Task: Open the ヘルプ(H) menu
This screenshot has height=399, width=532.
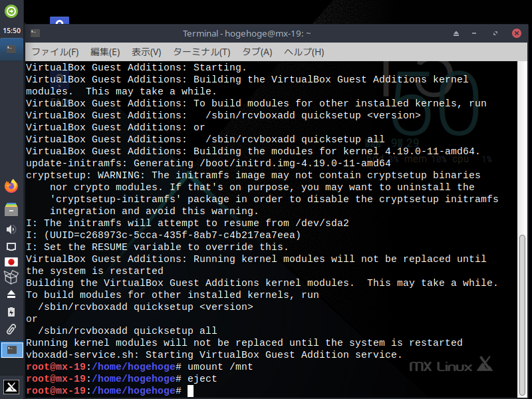Action: coord(304,52)
